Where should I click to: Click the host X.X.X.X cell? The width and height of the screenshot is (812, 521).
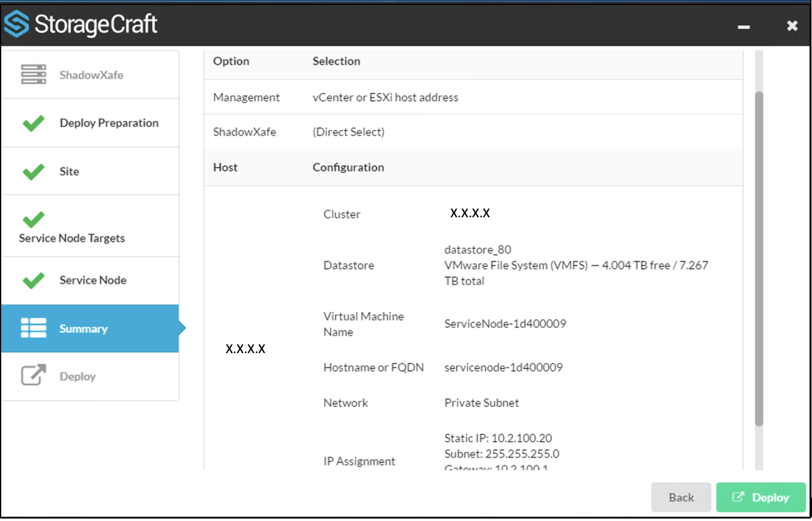(x=246, y=349)
